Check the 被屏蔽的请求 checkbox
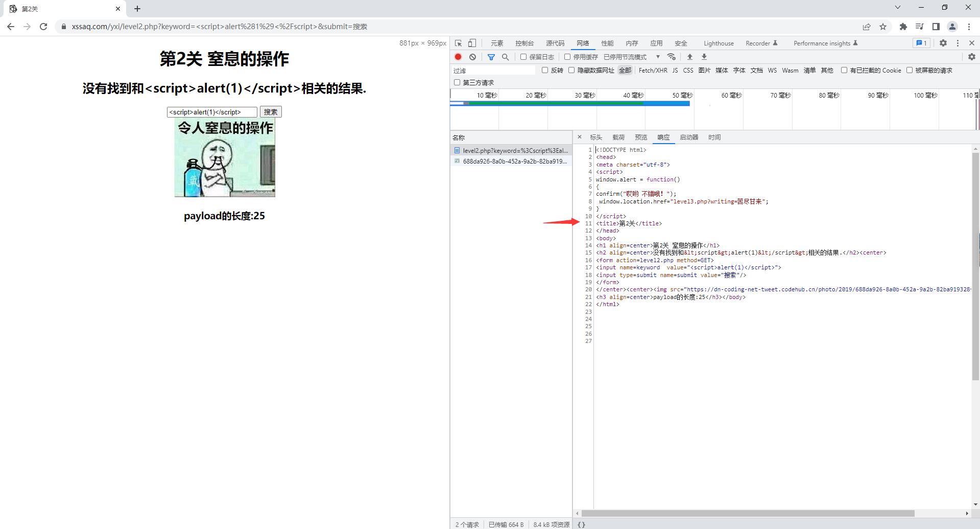Viewport: 980px width, 529px height. point(910,70)
